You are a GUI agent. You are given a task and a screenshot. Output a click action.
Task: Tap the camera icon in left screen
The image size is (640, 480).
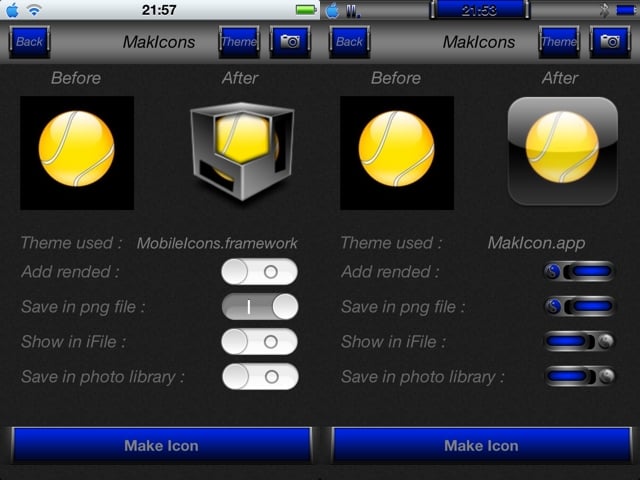click(x=290, y=42)
